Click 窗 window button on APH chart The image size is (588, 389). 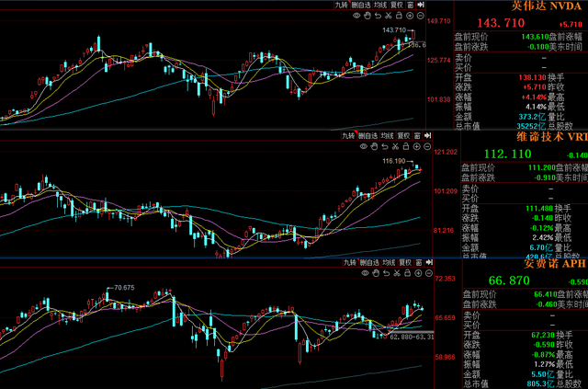click(419, 262)
